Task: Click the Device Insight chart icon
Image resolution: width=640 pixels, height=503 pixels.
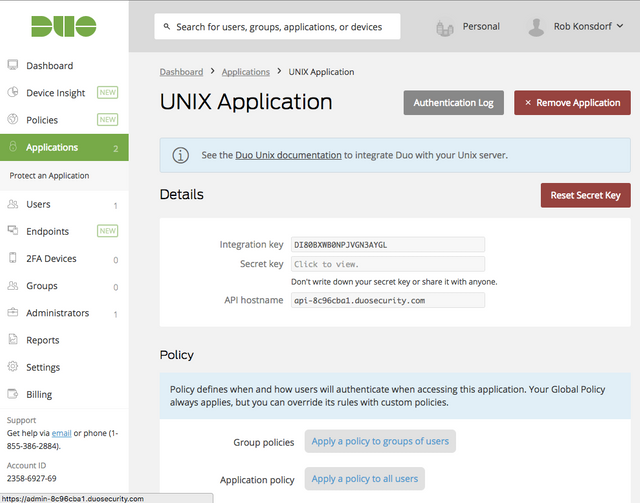Action: coord(13,92)
